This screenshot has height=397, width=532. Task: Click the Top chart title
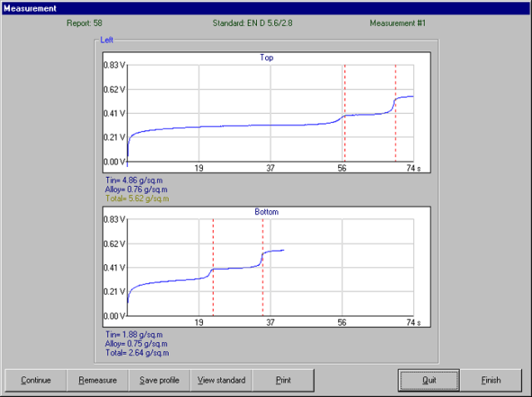267,57
